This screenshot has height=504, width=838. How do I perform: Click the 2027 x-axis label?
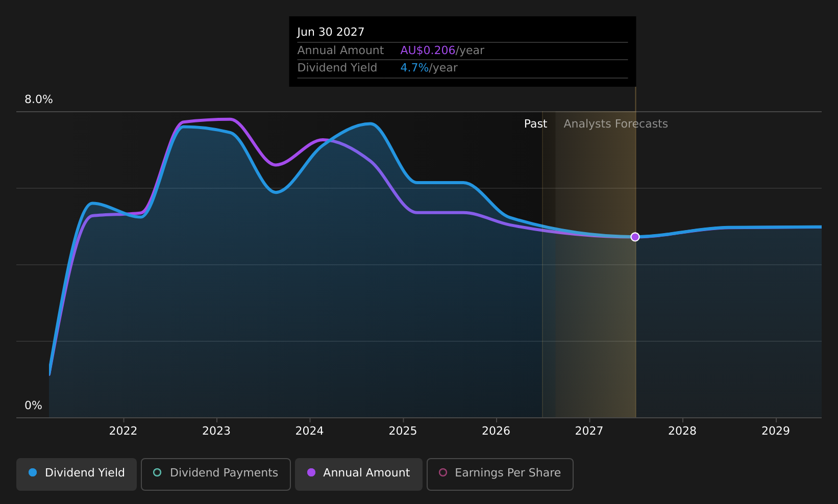pyautogui.click(x=589, y=431)
